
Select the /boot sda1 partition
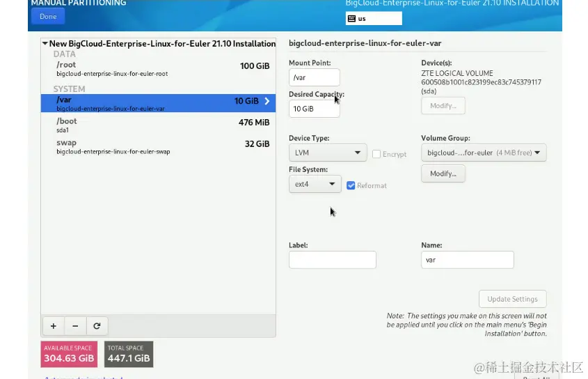pos(158,125)
